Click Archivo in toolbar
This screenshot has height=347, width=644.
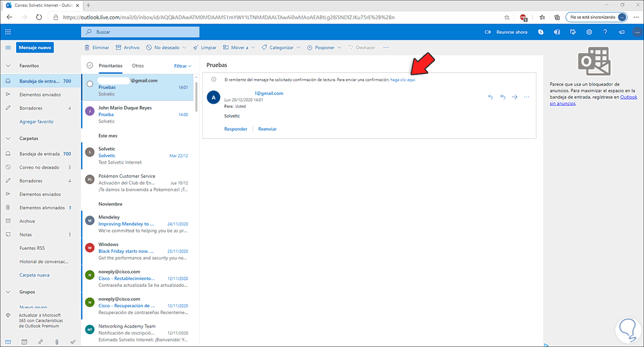[128, 47]
